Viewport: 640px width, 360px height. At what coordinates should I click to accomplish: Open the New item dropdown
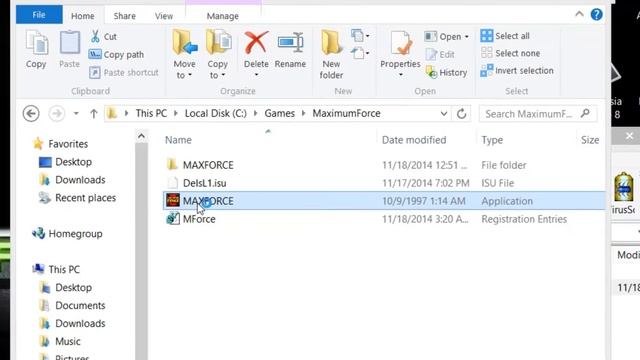click(x=360, y=36)
